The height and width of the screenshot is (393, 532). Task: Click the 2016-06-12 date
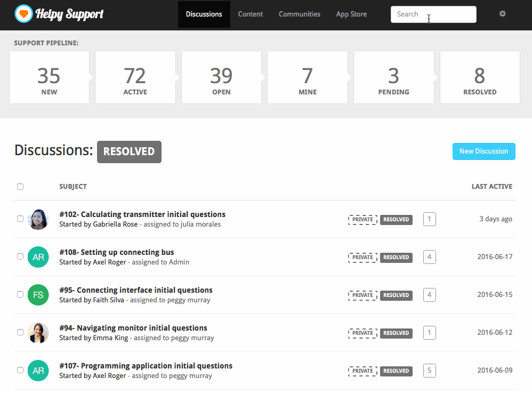tap(495, 333)
